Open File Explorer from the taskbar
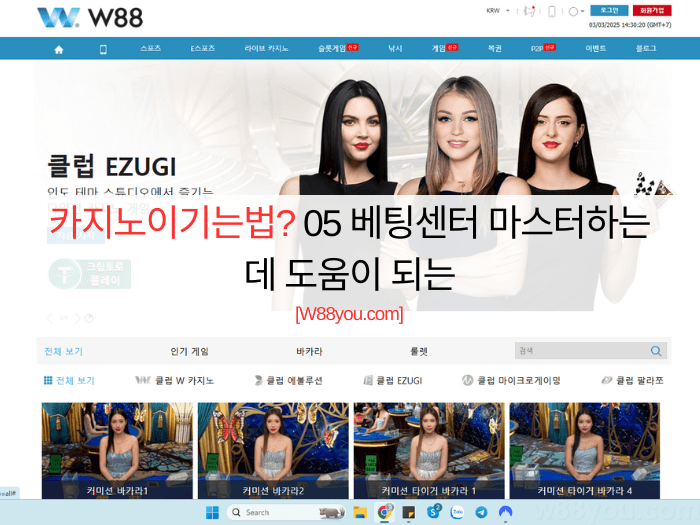The image size is (700, 525). pyautogui.click(x=360, y=512)
